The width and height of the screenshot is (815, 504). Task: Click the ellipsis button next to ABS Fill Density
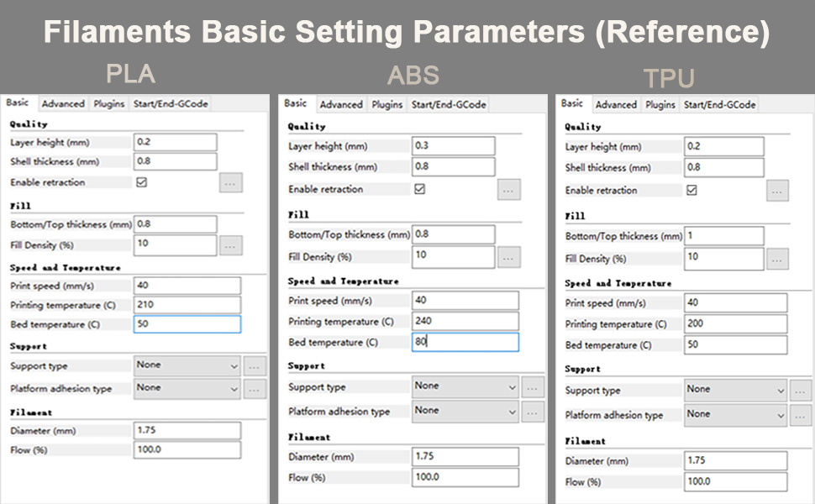click(x=508, y=259)
